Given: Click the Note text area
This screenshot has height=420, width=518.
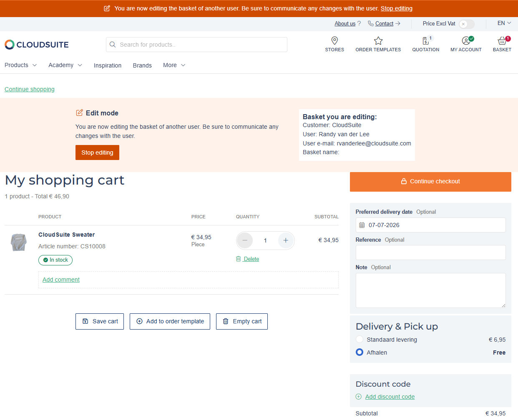Looking at the screenshot, I should coord(430,290).
